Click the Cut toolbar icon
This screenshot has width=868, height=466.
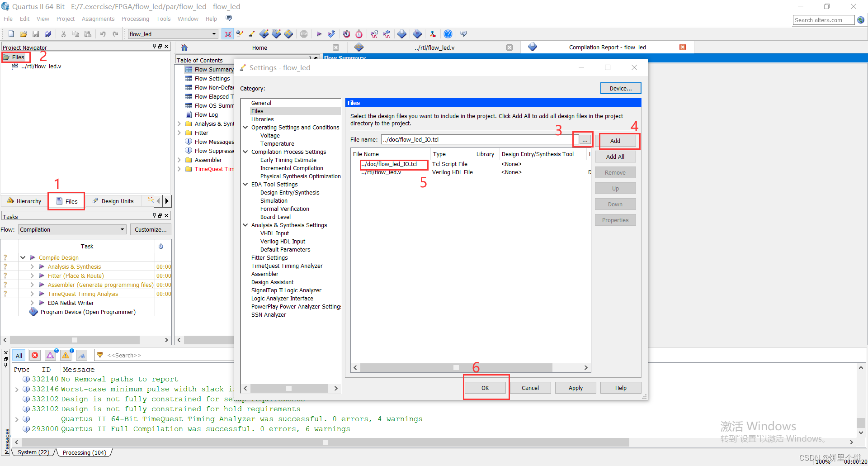[x=64, y=34]
